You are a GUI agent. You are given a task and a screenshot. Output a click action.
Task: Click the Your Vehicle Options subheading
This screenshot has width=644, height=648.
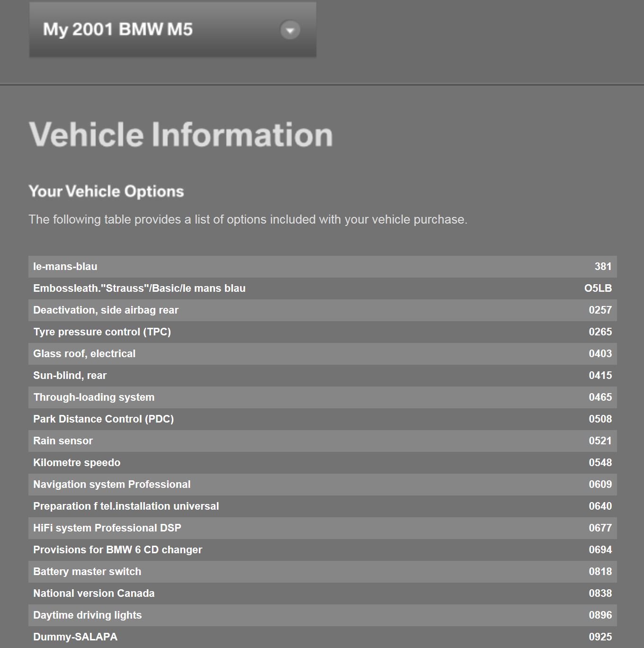(106, 191)
